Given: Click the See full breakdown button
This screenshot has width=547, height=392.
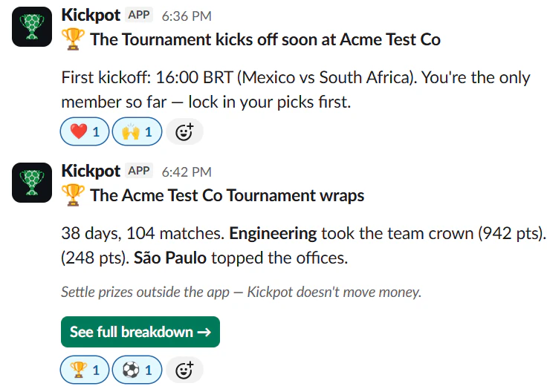Looking at the screenshot, I should (140, 332).
